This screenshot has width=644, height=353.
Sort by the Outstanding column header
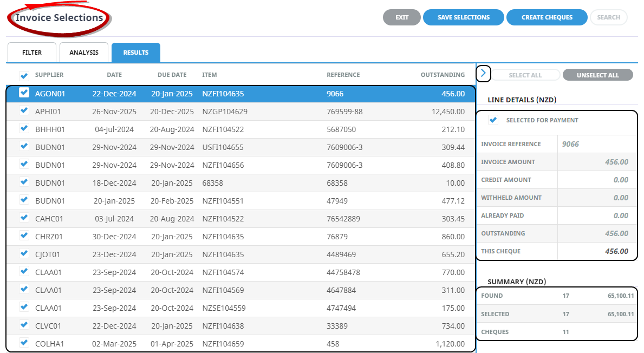click(x=442, y=75)
